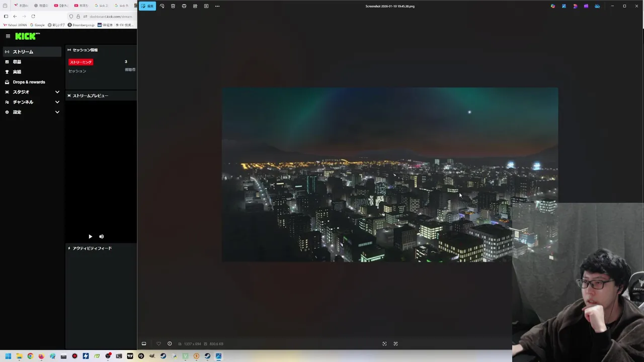Open the Edit (編集) button in Photos
644x362 pixels.
pyautogui.click(x=147, y=6)
